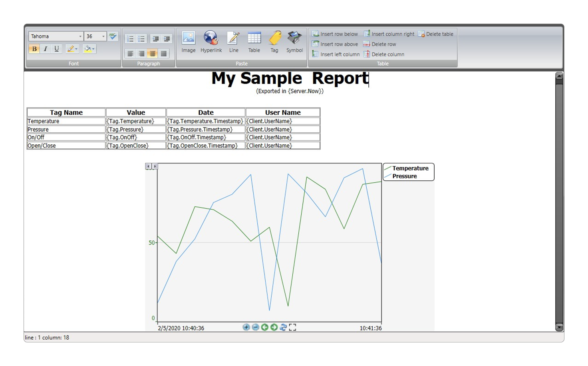The image size is (588, 366).
Task: Click Delete table
Action: click(436, 34)
